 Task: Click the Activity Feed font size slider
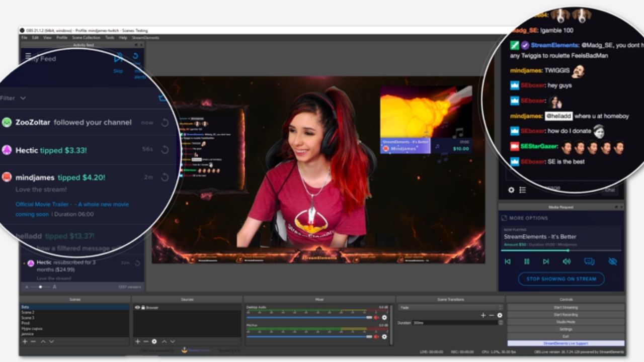coord(40,287)
